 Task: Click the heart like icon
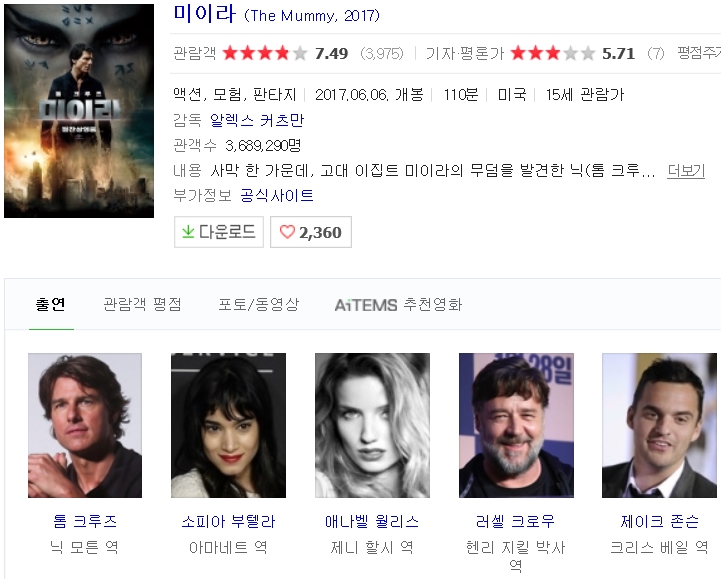pyautogui.click(x=287, y=232)
